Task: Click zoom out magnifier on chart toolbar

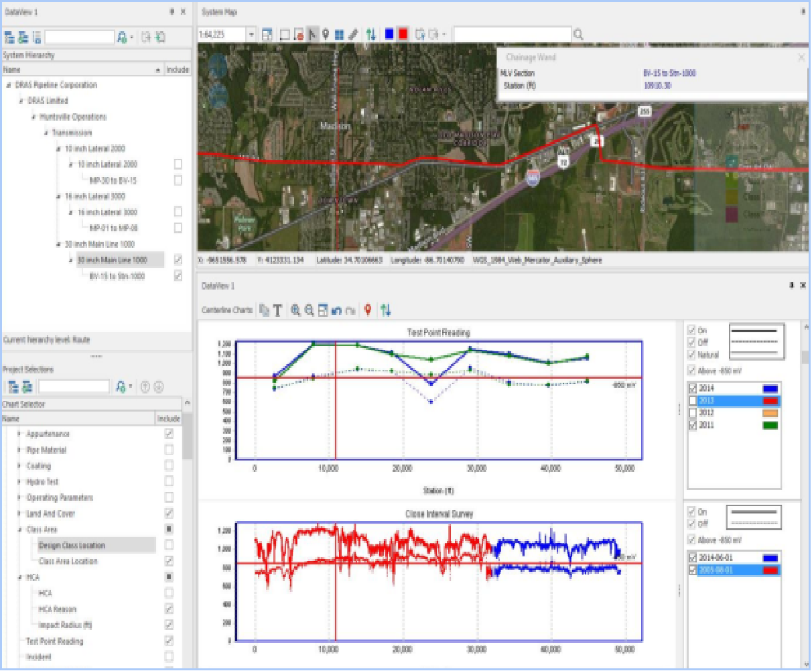Action: pos(309,310)
